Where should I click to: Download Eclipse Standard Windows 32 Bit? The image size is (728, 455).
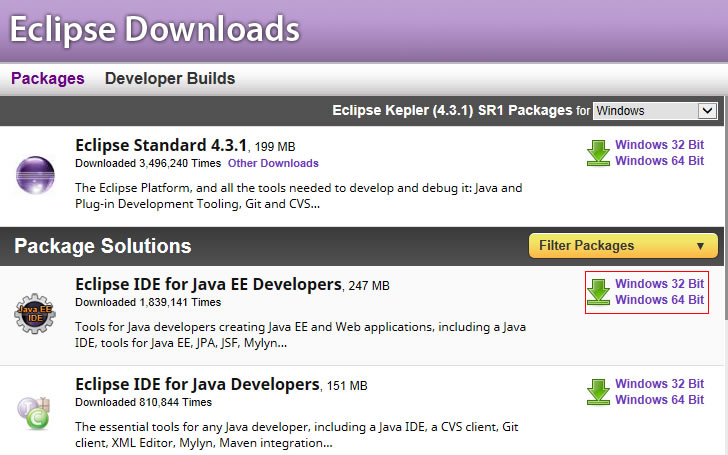[x=659, y=144]
